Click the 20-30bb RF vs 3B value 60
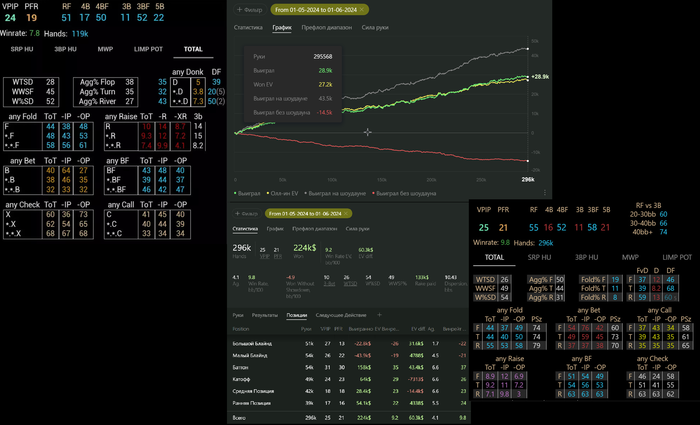Screen dimensions: 700x425 click(x=663, y=214)
